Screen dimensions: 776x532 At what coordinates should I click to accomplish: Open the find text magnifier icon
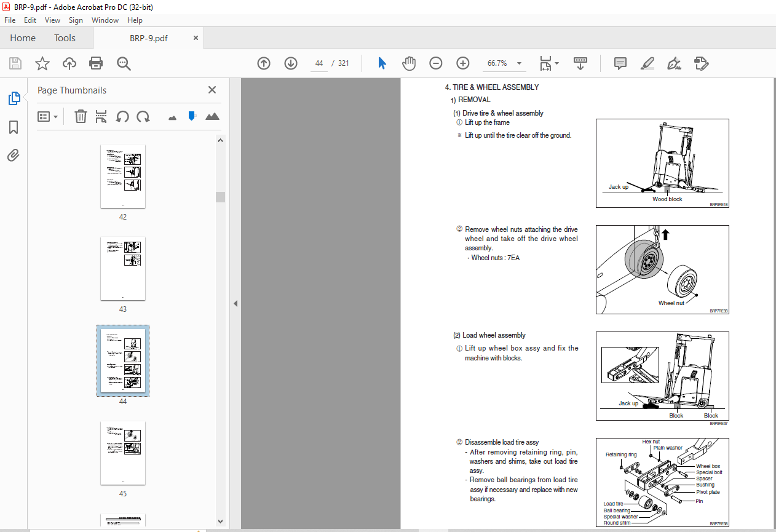tap(124, 63)
